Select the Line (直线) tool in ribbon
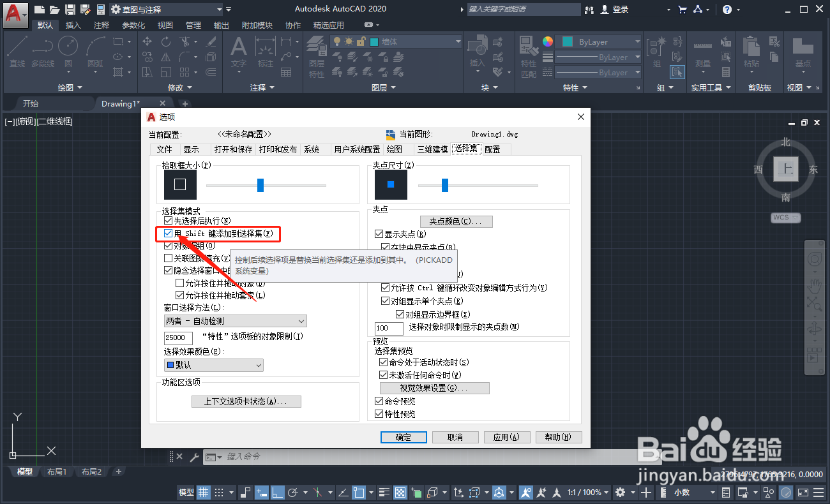This screenshot has width=830, height=504. [17, 51]
